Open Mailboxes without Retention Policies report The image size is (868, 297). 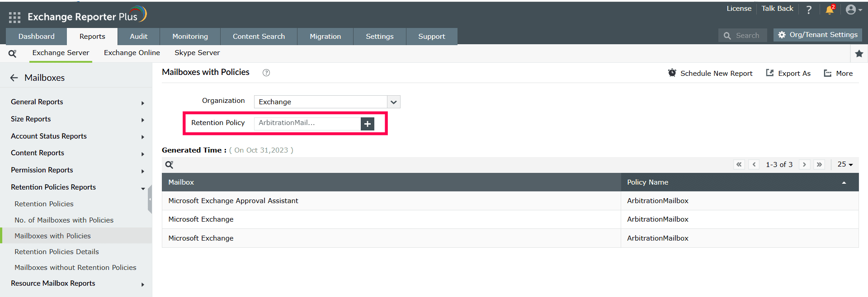click(x=75, y=268)
